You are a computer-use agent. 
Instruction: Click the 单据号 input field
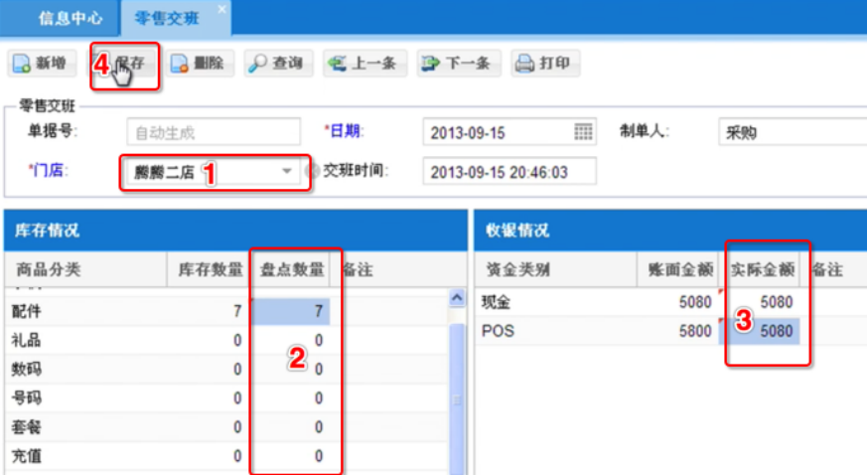(x=213, y=132)
